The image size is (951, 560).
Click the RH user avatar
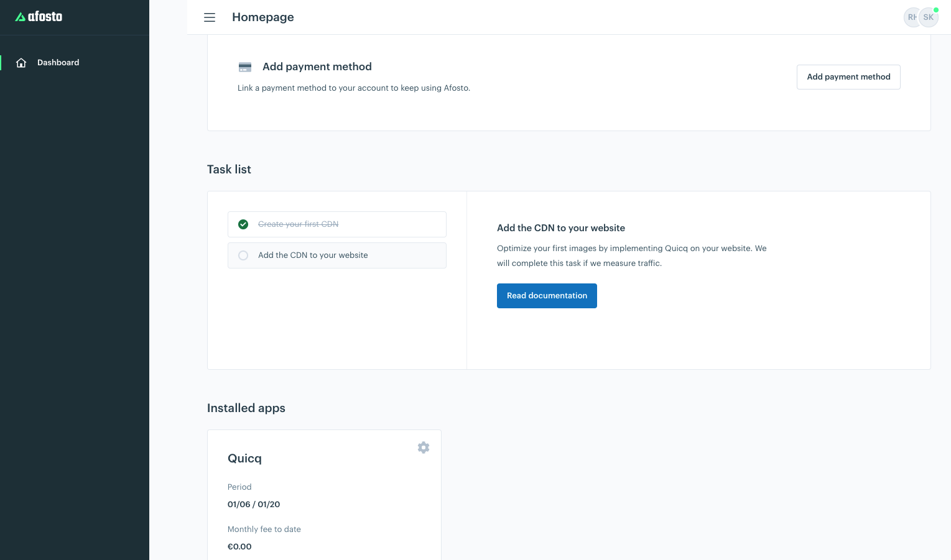click(911, 17)
